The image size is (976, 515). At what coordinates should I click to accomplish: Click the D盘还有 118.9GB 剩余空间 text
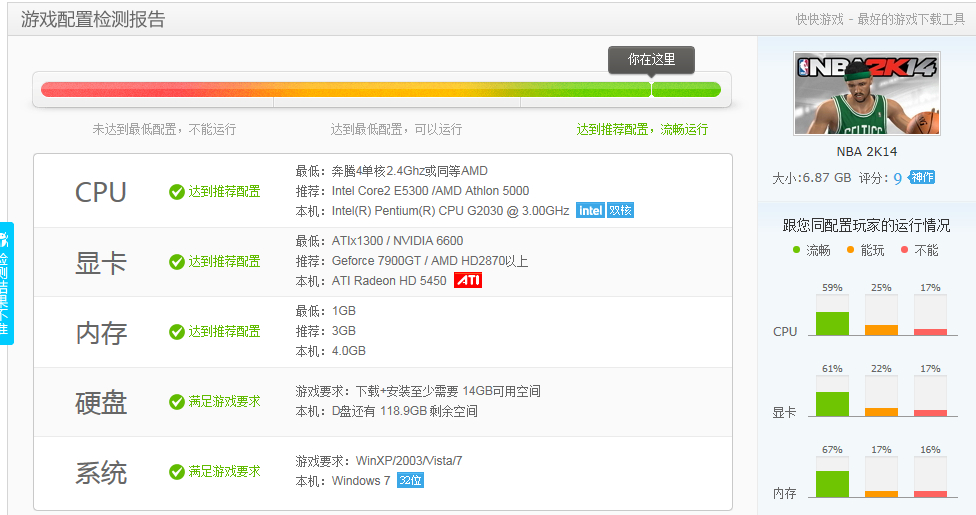(x=405, y=411)
